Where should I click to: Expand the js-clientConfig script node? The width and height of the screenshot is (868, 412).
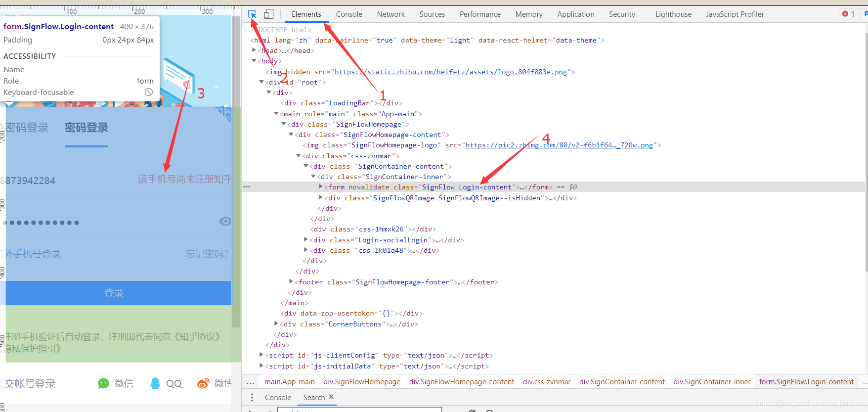coord(261,355)
